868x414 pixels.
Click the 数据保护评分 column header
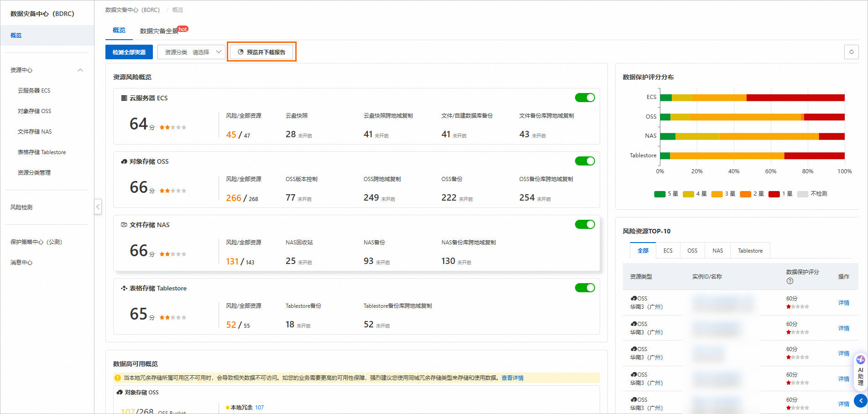pos(802,272)
